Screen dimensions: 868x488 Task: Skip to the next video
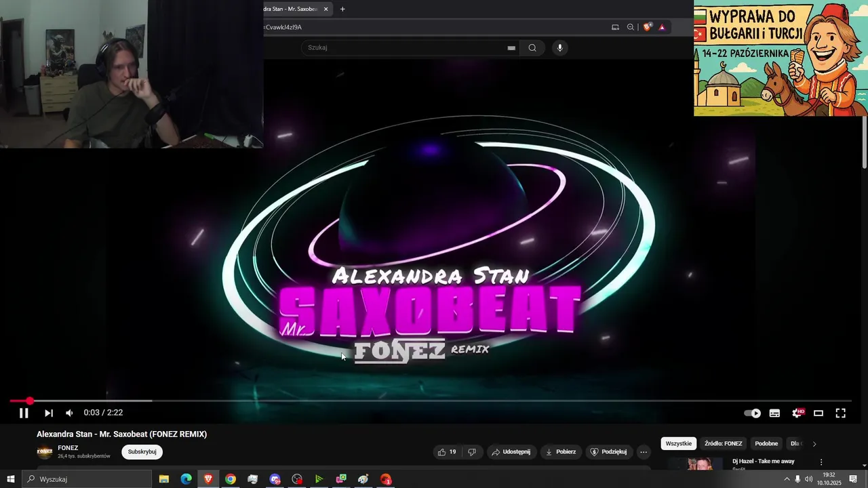pyautogui.click(x=48, y=413)
